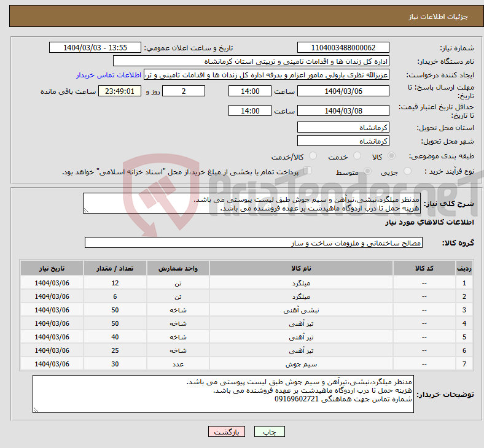Click the واحد شمارش column header

178,268
